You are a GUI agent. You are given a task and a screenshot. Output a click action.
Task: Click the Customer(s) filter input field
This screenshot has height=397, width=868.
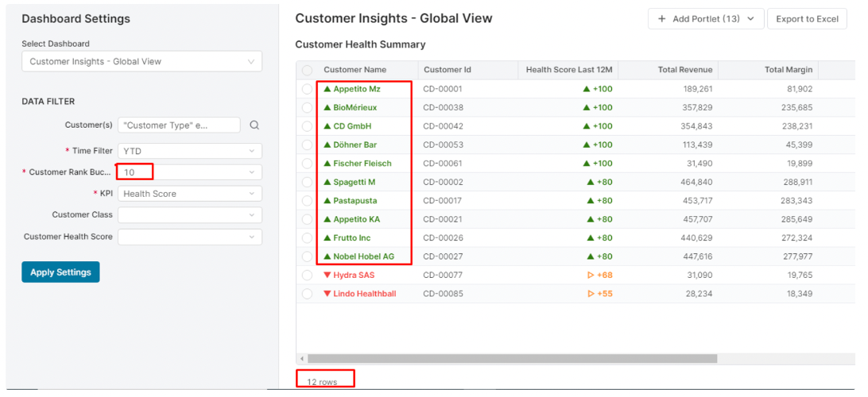pos(180,125)
